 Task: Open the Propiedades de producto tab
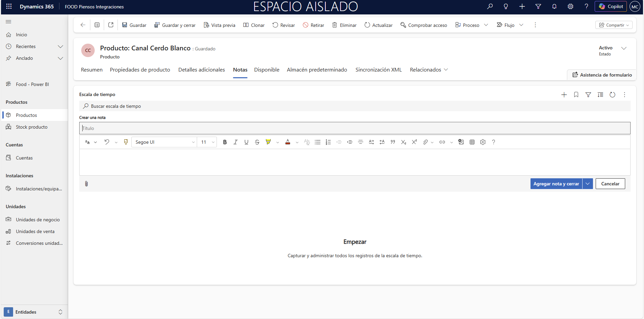(140, 70)
